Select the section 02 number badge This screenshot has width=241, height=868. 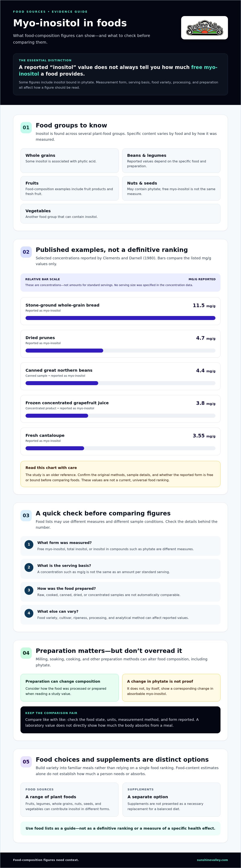pyautogui.click(x=26, y=252)
